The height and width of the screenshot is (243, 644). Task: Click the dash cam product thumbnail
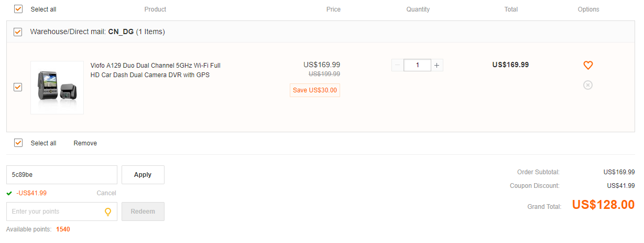click(x=57, y=88)
